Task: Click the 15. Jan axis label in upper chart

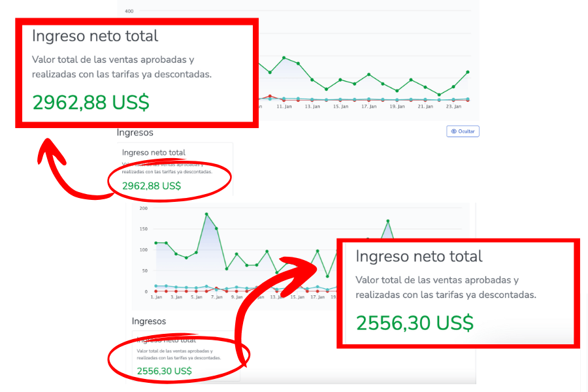Action: click(341, 106)
